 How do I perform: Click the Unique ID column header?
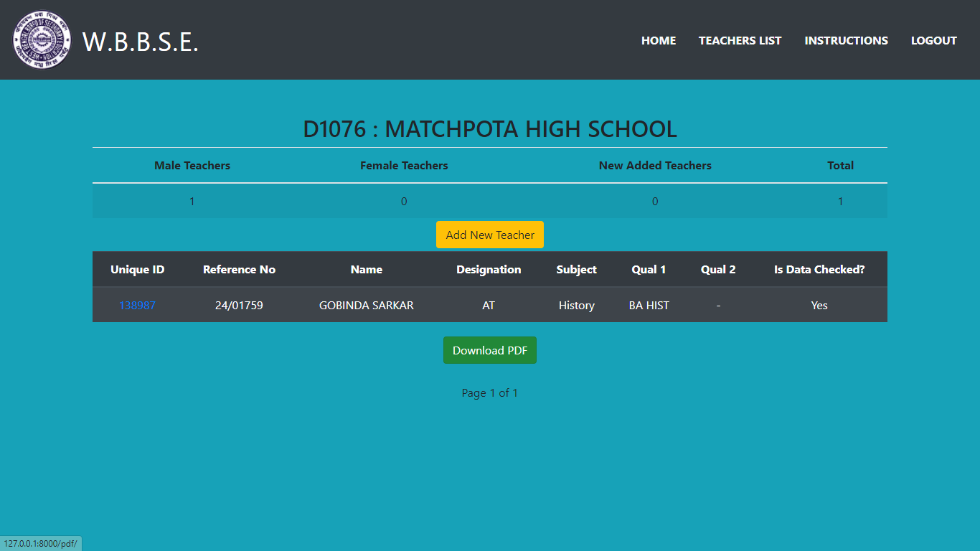coord(137,269)
